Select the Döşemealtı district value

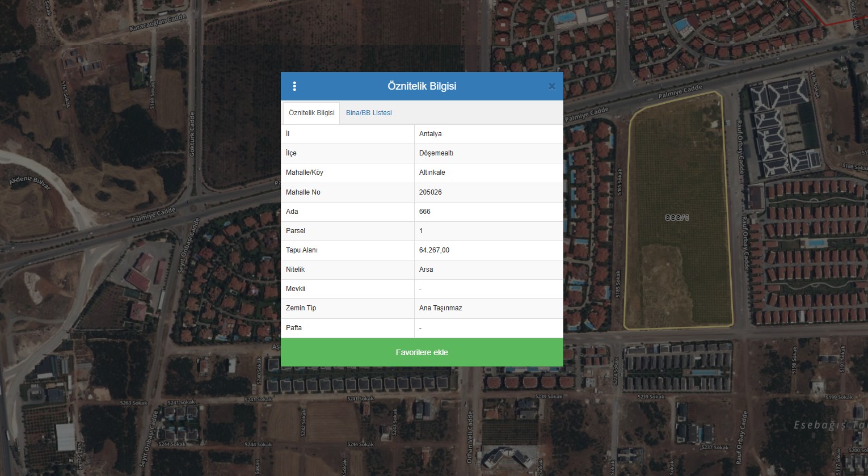pyautogui.click(x=436, y=153)
